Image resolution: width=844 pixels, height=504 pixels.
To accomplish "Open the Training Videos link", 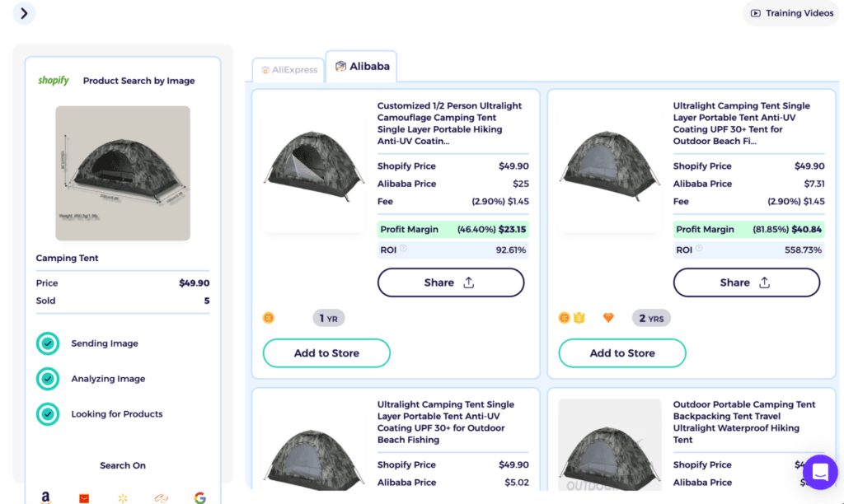I will 790,13.
